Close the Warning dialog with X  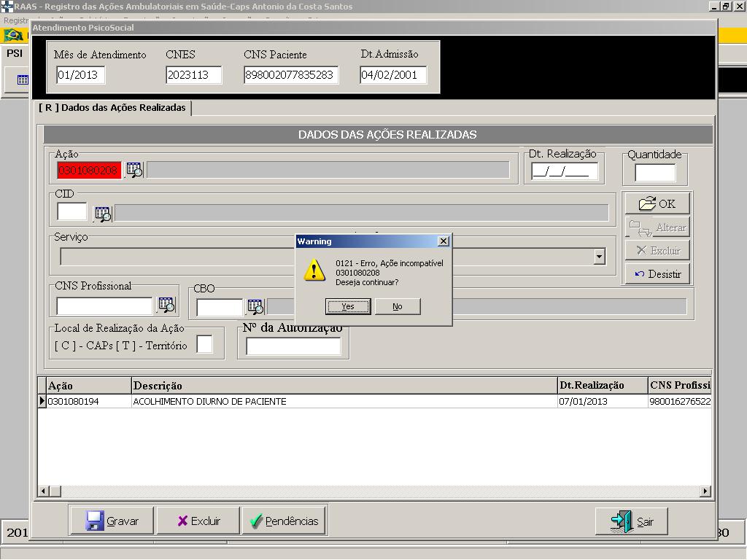[443, 241]
